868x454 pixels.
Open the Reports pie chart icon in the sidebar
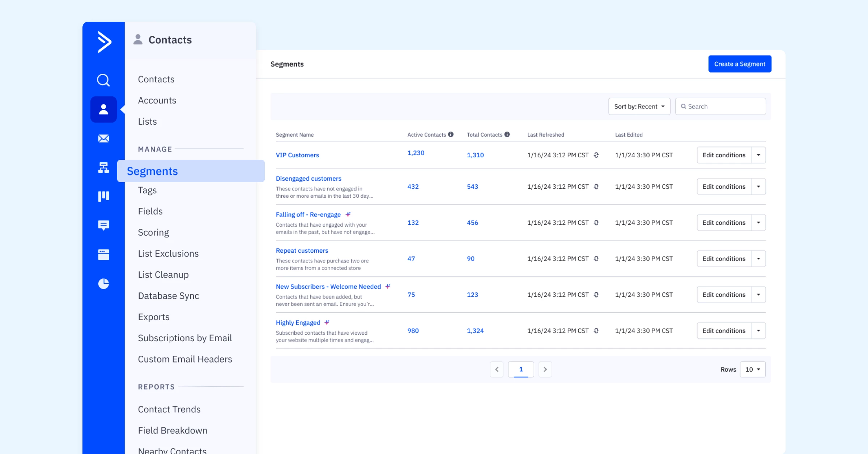click(103, 284)
